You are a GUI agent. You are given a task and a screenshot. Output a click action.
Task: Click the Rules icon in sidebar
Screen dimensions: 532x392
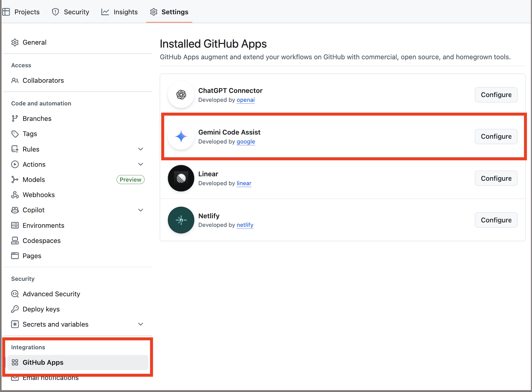(15, 149)
